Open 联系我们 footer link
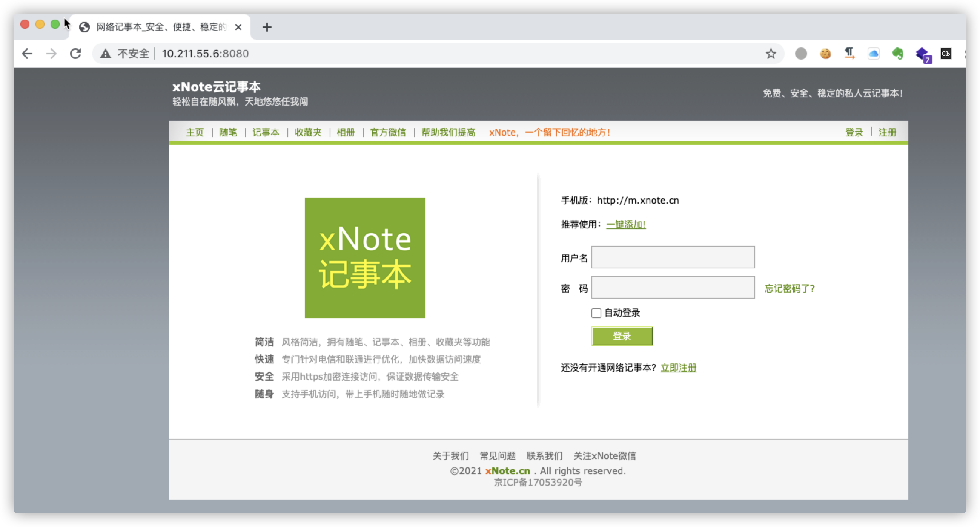 [544, 455]
